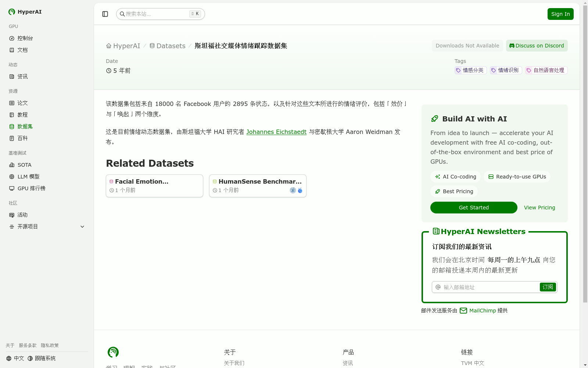Screen dimensions: 588x368
Task: Open the Datasets breadcrumb link
Action: (x=168, y=46)
